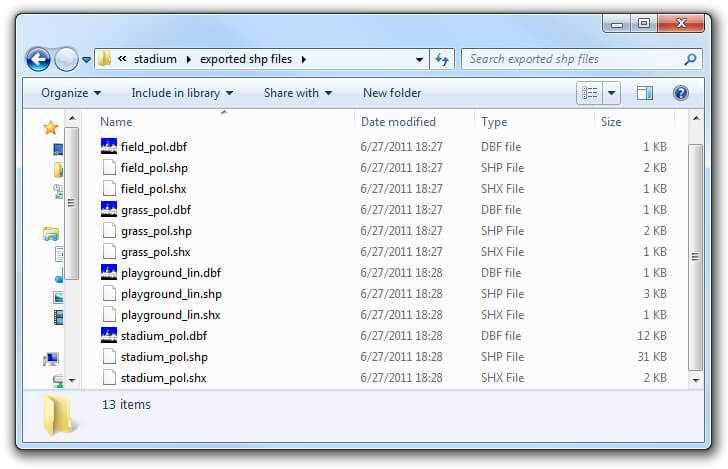Viewport: 728px width, 469px height.
Task: Select the exported shp files breadcrumb
Action: tap(246, 59)
